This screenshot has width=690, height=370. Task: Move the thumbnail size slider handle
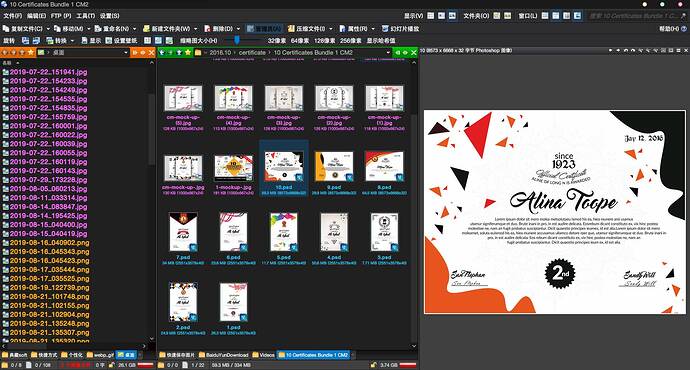237,40
